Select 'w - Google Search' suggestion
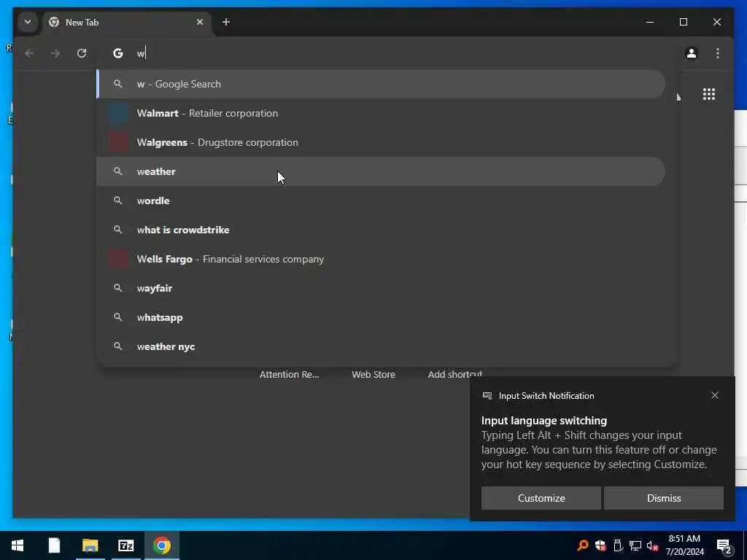The width and height of the screenshot is (747, 560). (381, 85)
